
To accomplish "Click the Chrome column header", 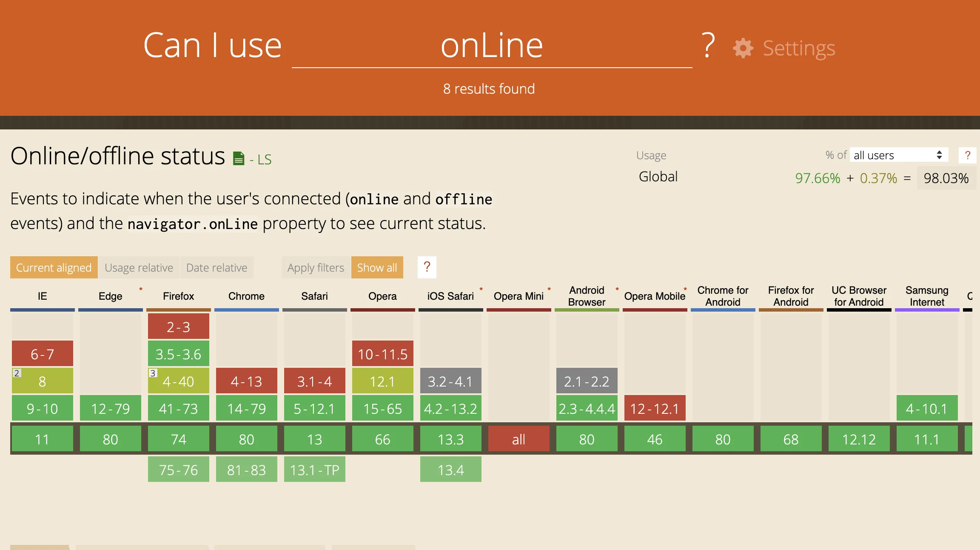I will [x=247, y=296].
